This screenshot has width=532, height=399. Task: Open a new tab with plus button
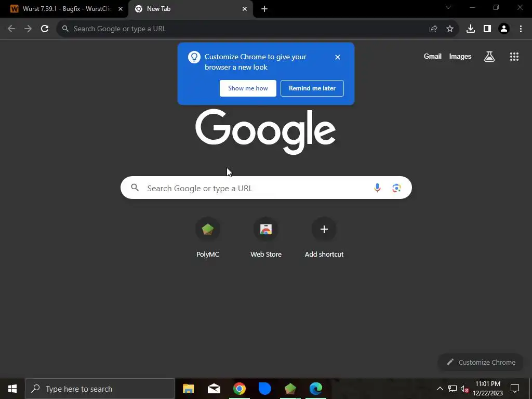click(264, 9)
